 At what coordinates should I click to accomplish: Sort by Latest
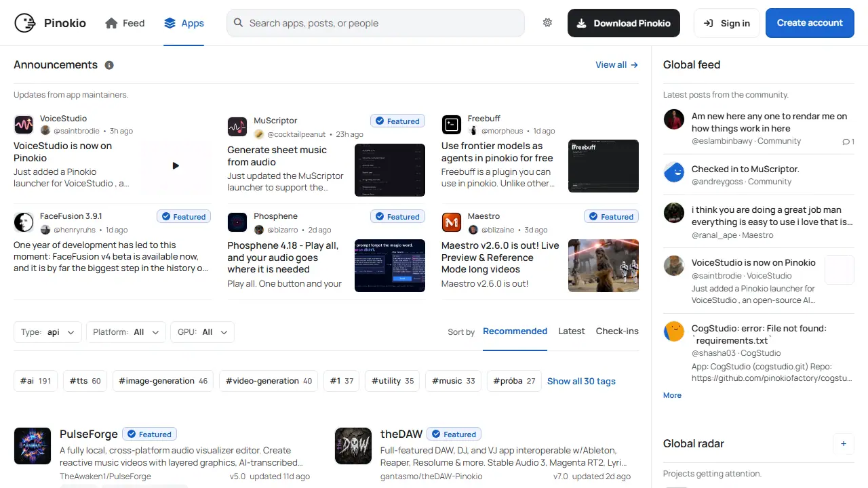tap(572, 331)
